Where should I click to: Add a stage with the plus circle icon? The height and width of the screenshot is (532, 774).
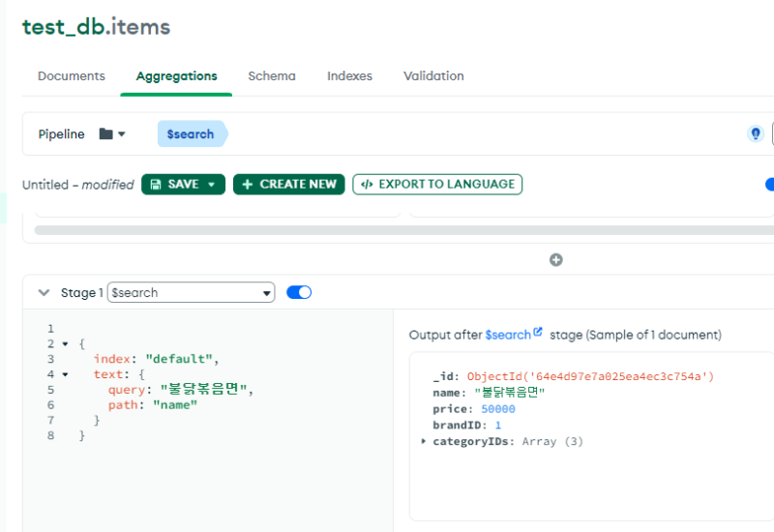556,259
